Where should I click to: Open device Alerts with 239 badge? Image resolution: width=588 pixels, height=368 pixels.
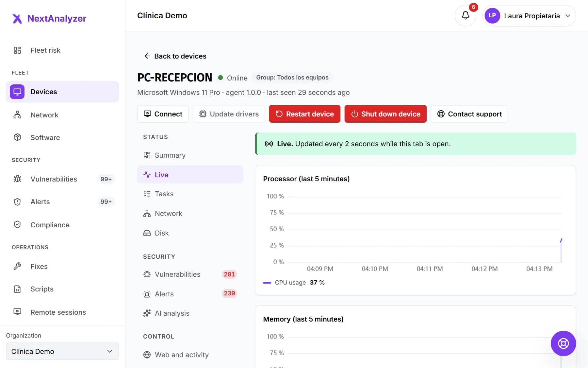(x=190, y=294)
